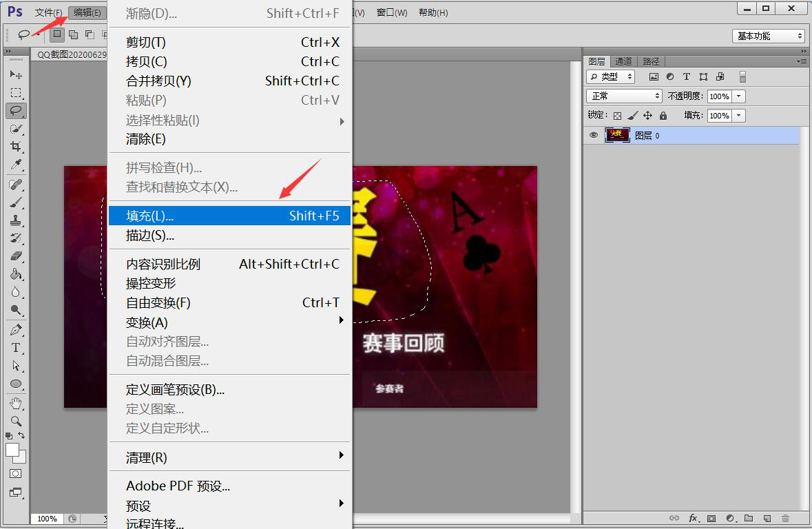Open the 类型 filter dropdown
812x529 pixels.
pos(611,76)
